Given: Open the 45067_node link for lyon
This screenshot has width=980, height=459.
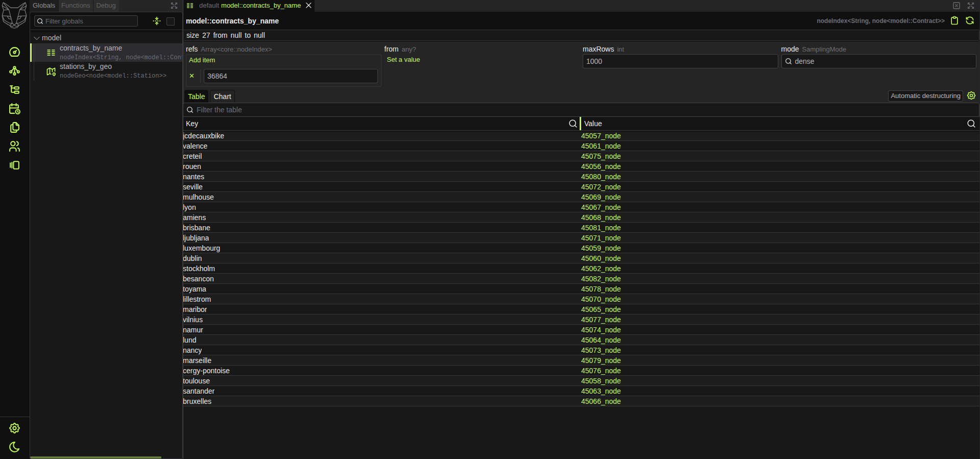Looking at the screenshot, I should coord(601,207).
